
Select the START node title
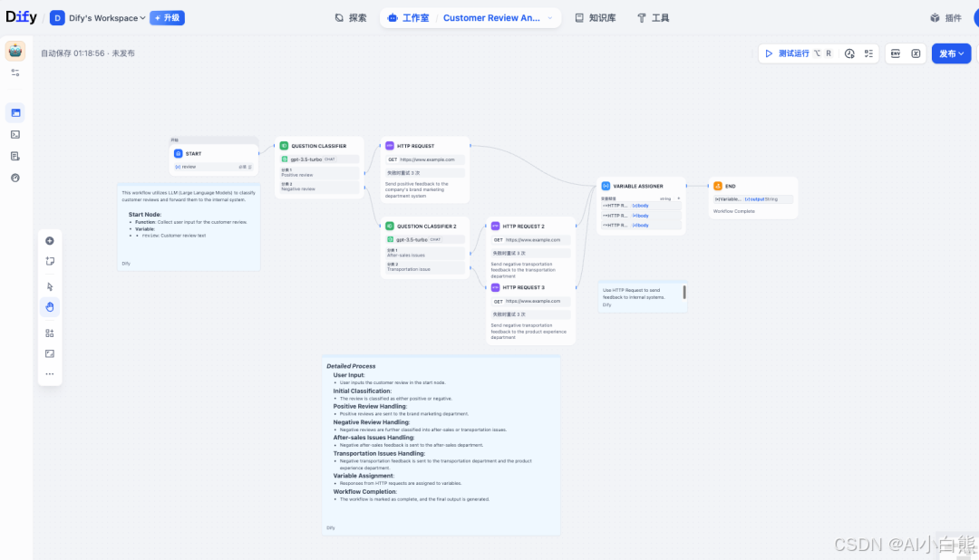point(194,153)
